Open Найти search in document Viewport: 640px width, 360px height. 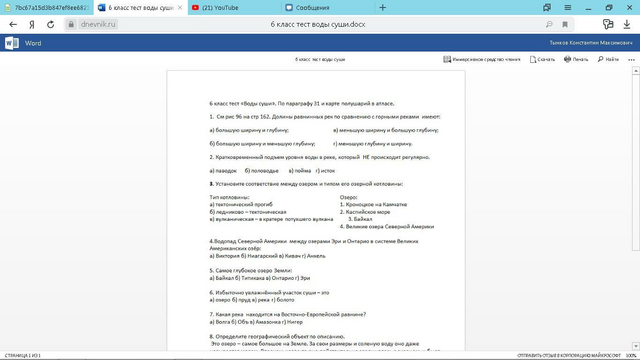(608, 60)
